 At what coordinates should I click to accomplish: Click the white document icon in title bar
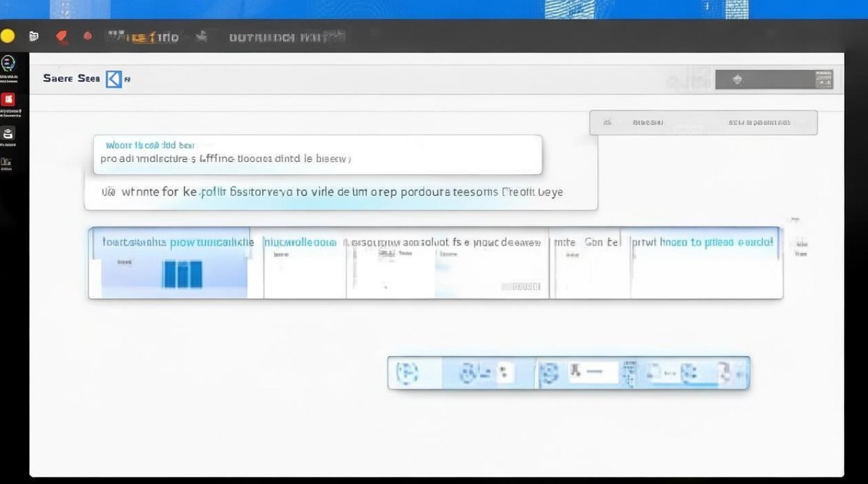coord(34,37)
